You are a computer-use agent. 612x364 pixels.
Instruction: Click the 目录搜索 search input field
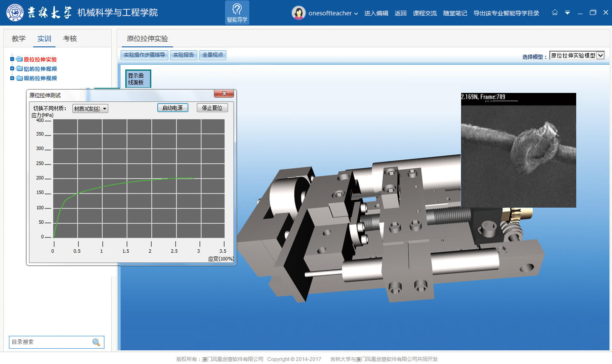pos(50,342)
